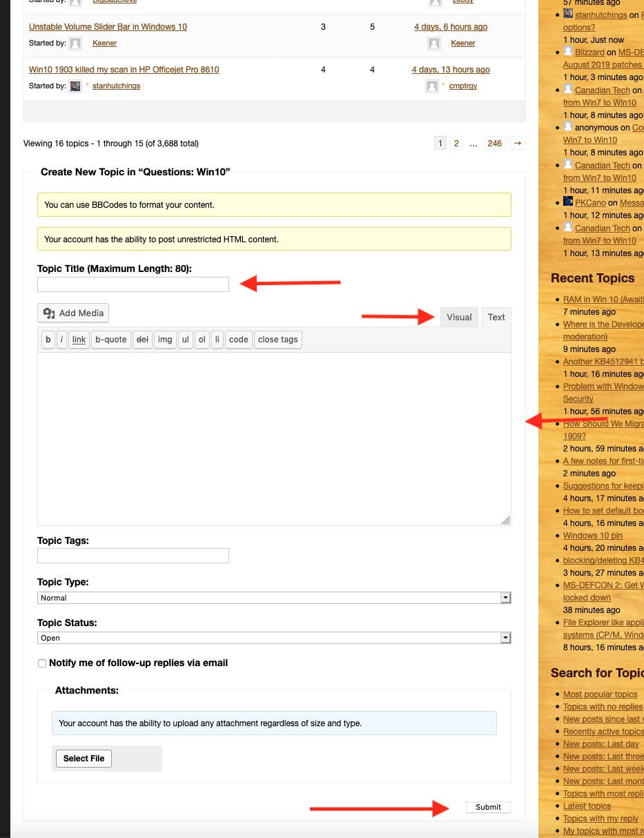Click the italic 'i' formatting button

[61, 340]
